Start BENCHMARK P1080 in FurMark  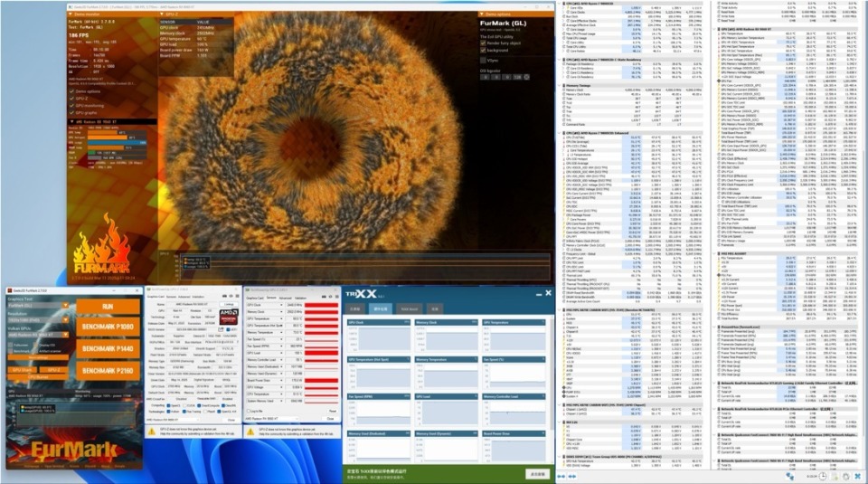108,327
